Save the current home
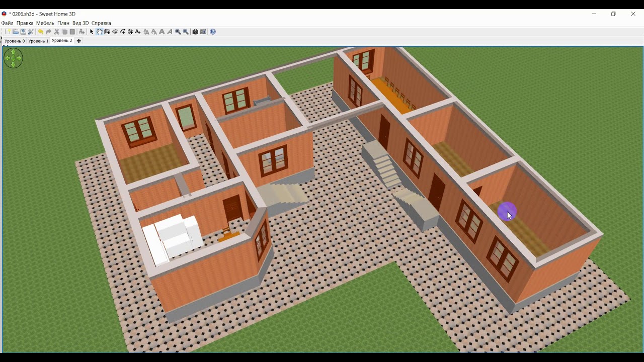This screenshot has height=362, width=644. pos(23,32)
